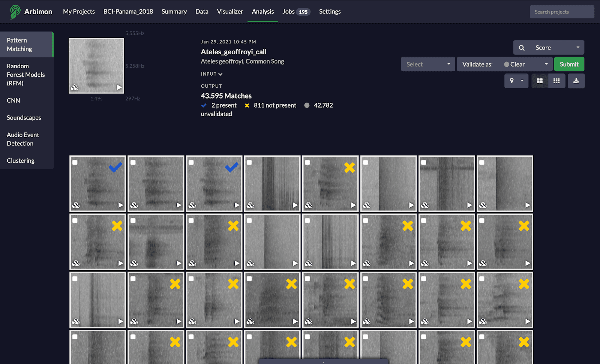
Task: Play the last match in first row
Action: pos(528,205)
